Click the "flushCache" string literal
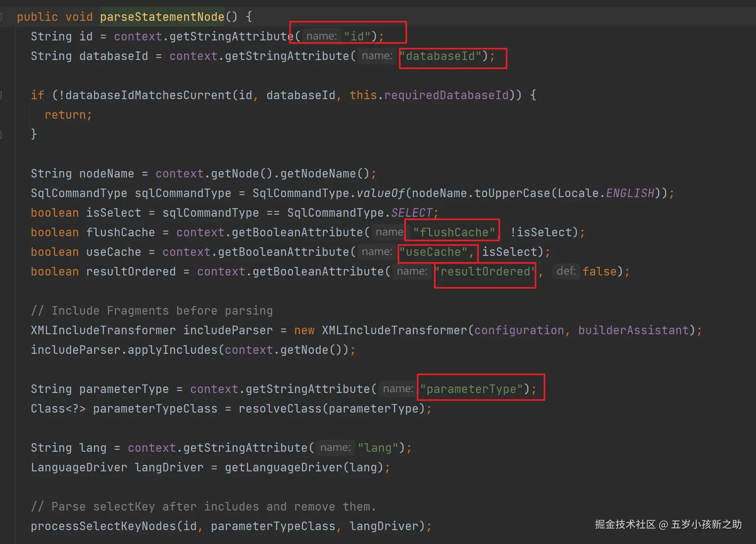Screen dimensions: 756x544 tap(454, 232)
